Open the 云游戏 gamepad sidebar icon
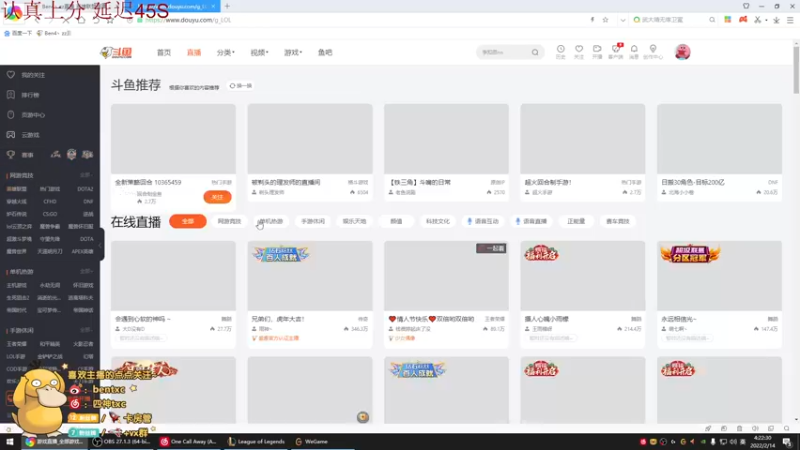 [11, 135]
